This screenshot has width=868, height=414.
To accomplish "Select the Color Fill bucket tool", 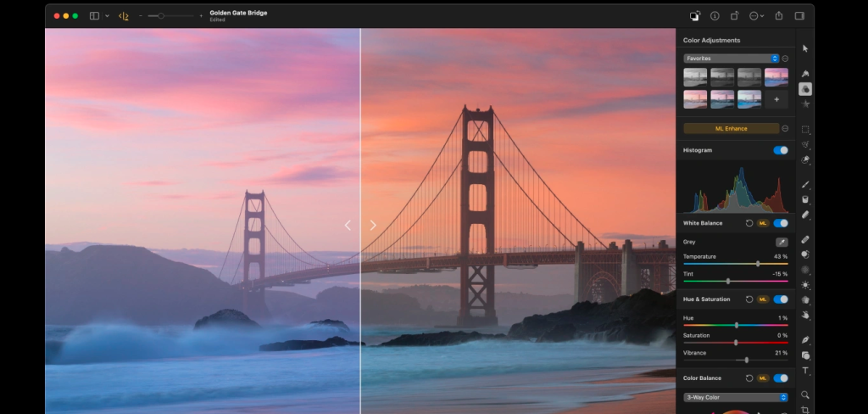I will 805,199.
